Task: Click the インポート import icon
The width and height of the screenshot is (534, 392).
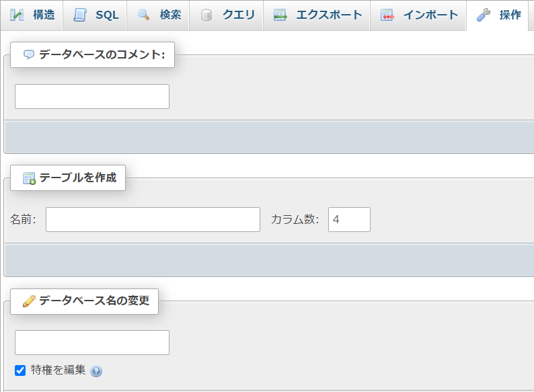Action: tap(387, 15)
